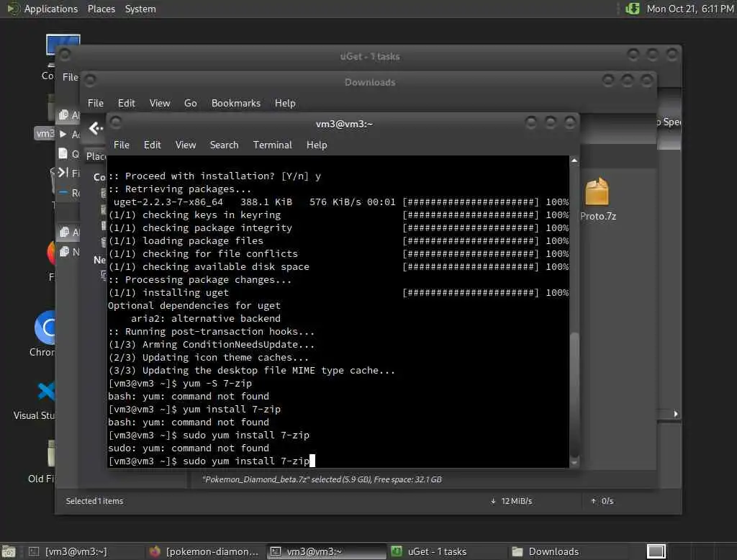Screen dimensions: 737x560
Task: Click the terminal scrollbar thumb
Action: [x=574, y=394]
